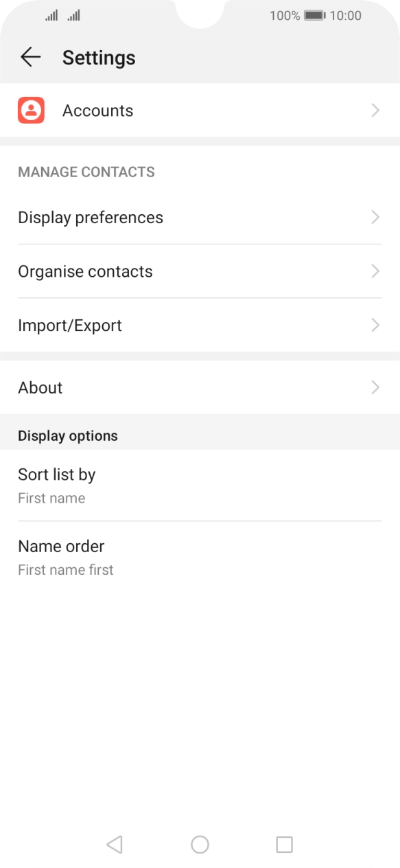Click the First name sort value
Image resolution: width=400 pixels, height=868 pixels.
51,498
